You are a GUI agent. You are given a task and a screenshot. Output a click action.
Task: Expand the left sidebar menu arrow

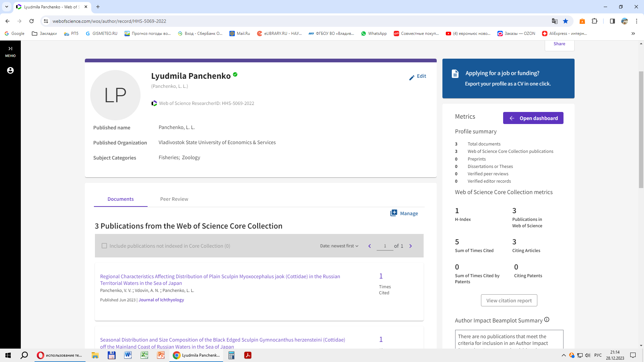click(10, 49)
